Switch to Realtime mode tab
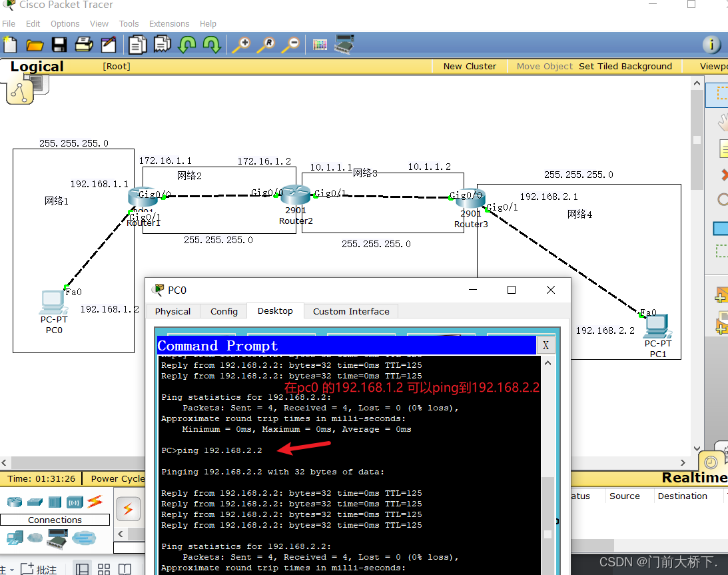The image size is (728, 575). pos(693,478)
